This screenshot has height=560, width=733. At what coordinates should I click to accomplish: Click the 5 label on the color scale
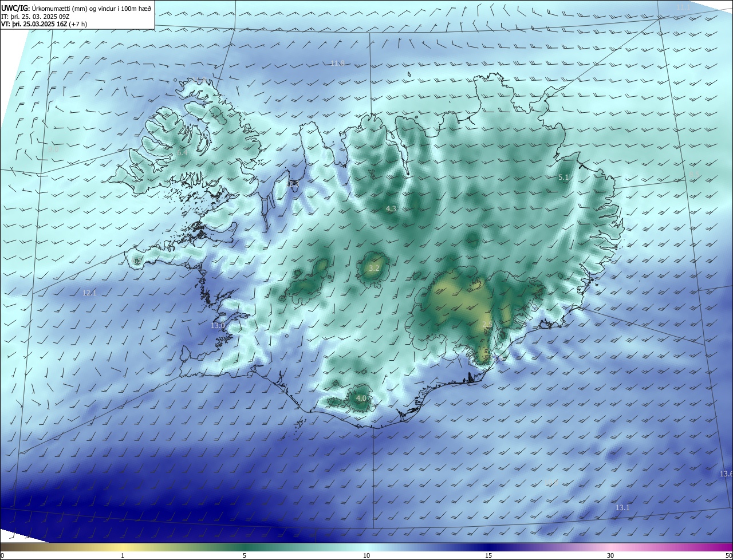tap(245, 555)
